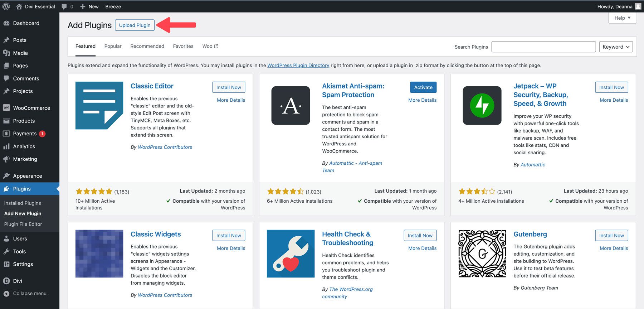Click the Gutenberg plugin logo thumbnail
The height and width of the screenshot is (309, 644).
click(482, 254)
